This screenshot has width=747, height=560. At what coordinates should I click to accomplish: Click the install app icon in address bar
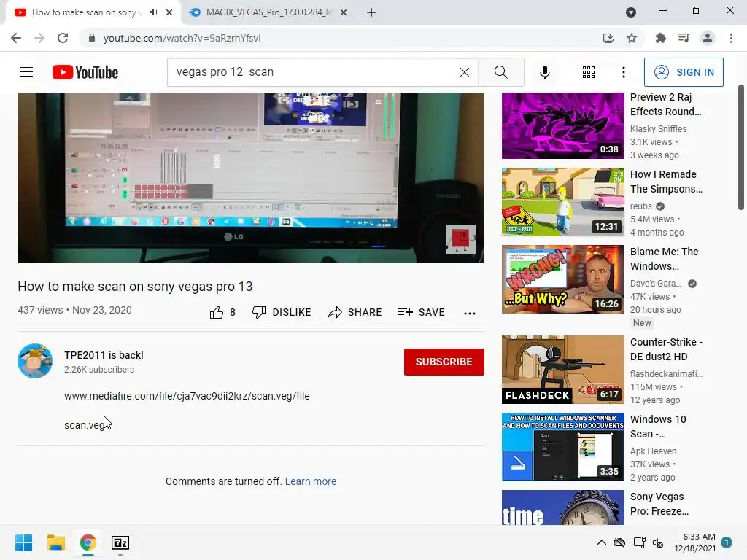point(608,38)
